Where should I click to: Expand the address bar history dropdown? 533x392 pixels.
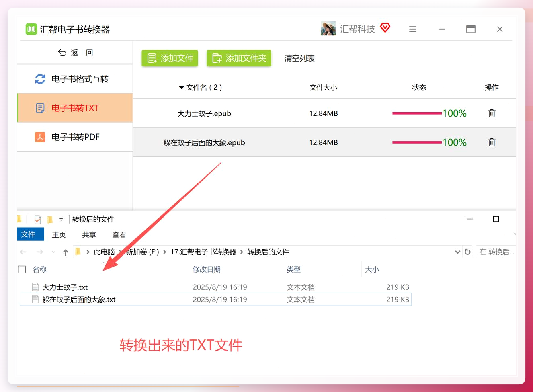457,252
